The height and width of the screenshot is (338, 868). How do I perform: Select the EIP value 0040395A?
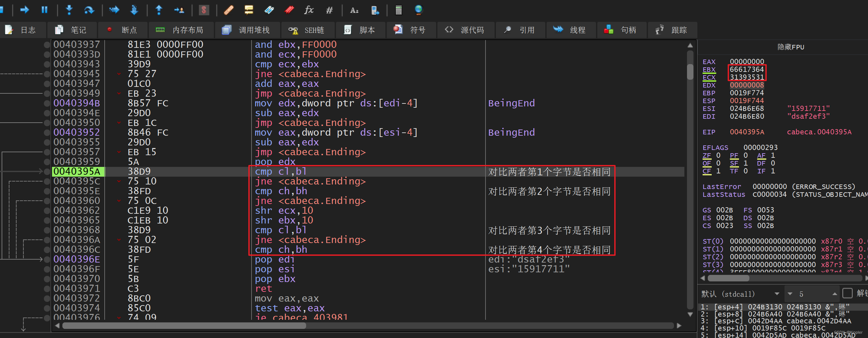[747, 132]
